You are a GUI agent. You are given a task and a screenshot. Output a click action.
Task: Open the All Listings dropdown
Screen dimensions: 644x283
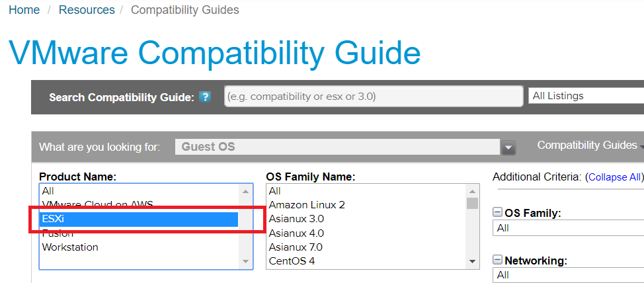point(586,96)
